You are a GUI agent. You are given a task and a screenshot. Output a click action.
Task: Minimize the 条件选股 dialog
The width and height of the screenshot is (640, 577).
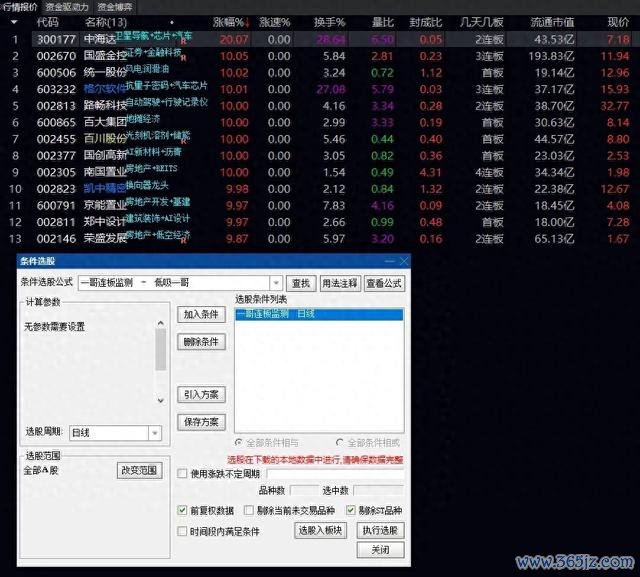[390, 261]
